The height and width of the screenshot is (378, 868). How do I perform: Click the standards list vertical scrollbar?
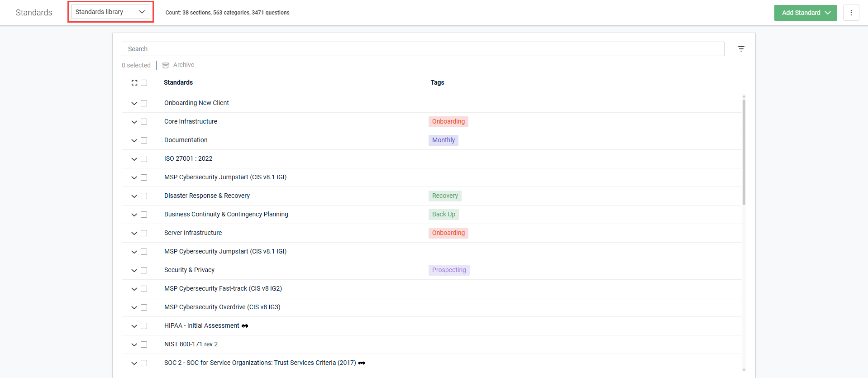click(x=744, y=152)
